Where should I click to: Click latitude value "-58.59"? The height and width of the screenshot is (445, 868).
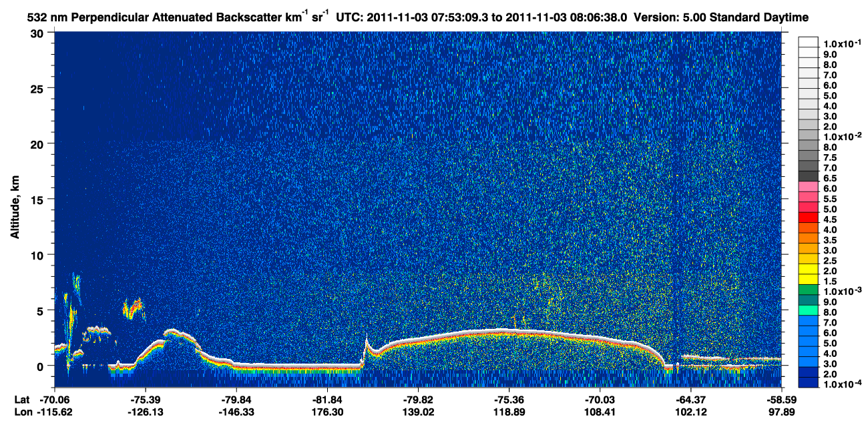[x=782, y=400]
